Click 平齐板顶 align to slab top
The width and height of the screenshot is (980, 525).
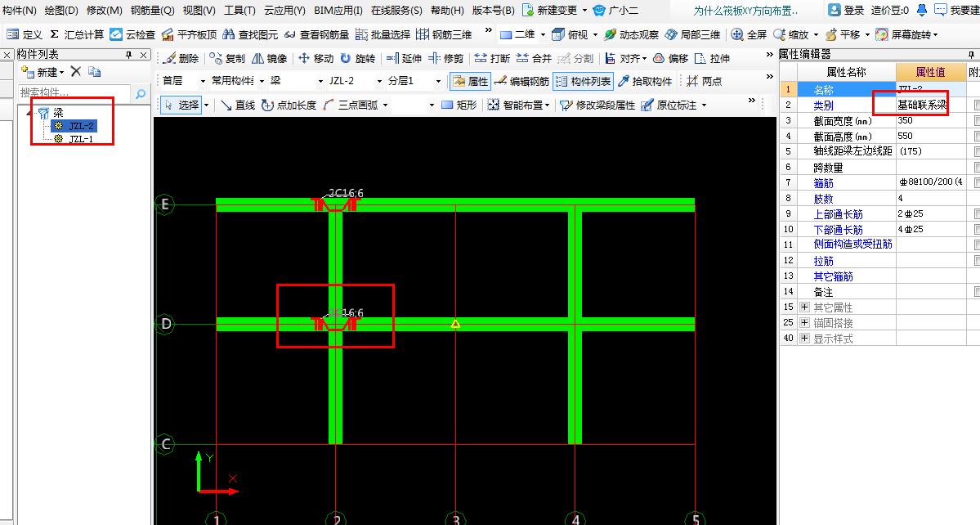190,34
